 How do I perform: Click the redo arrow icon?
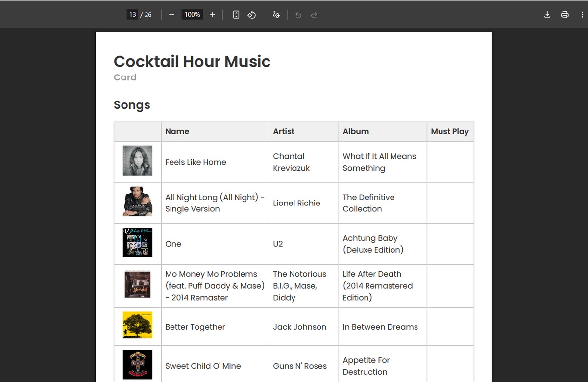(x=314, y=15)
